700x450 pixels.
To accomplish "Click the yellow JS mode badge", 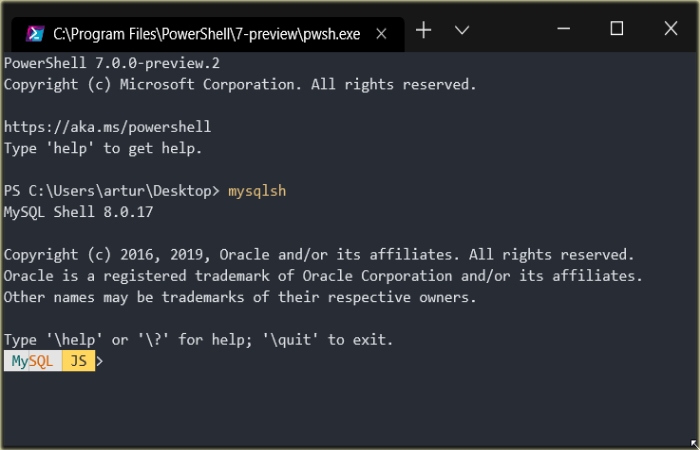I will tap(79, 361).
